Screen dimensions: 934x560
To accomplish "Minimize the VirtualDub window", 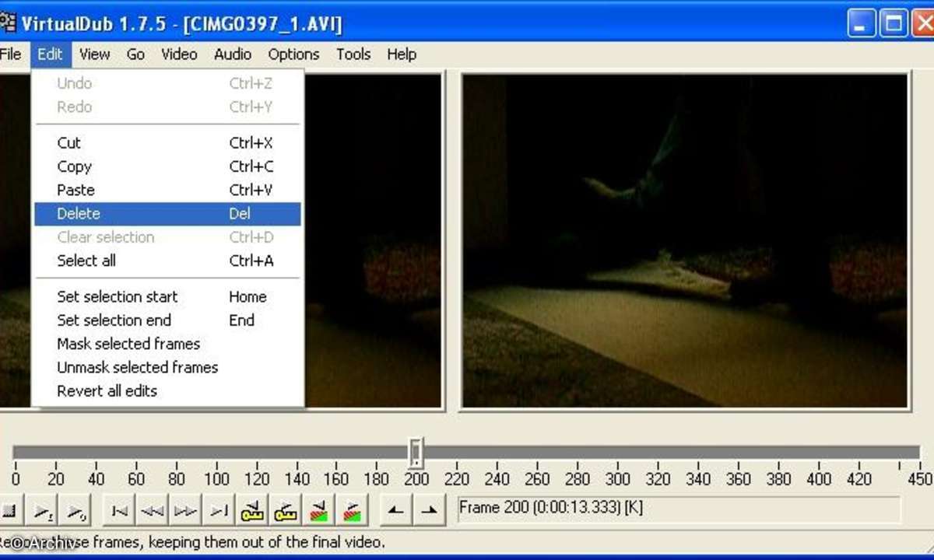I will point(861,23).
